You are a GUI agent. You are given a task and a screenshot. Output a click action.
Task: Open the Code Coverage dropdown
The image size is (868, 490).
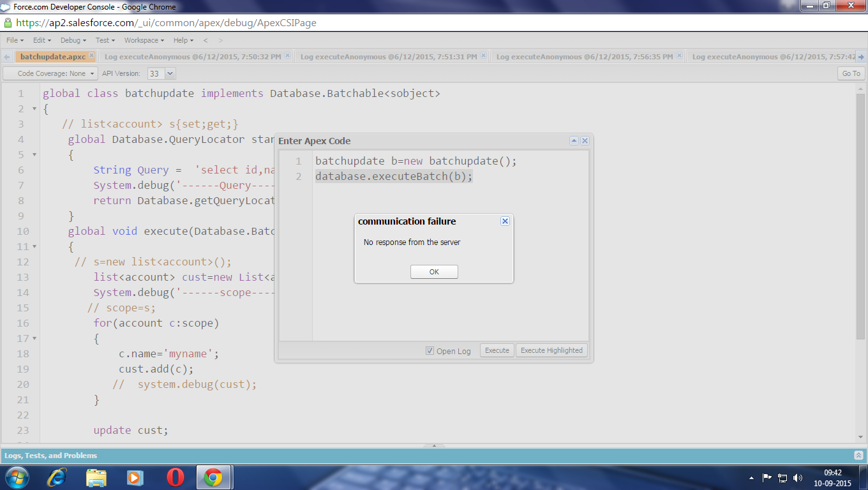[x=51, y=73]
